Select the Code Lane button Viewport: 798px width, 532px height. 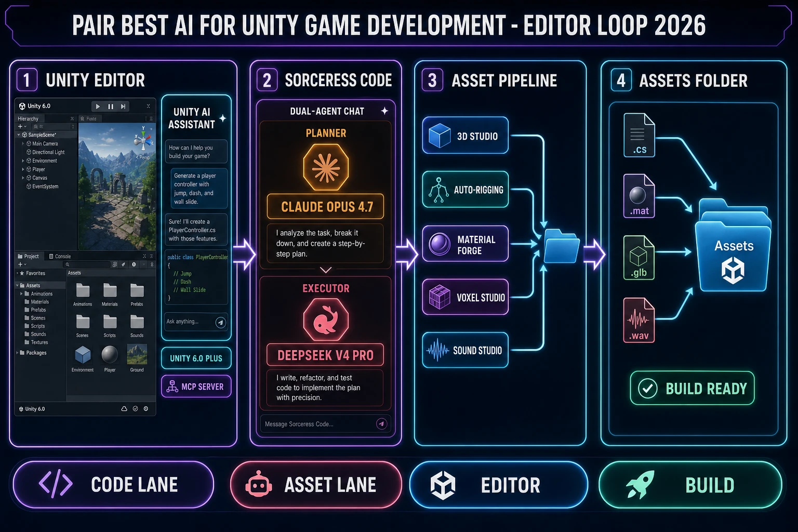coord(113,484)
